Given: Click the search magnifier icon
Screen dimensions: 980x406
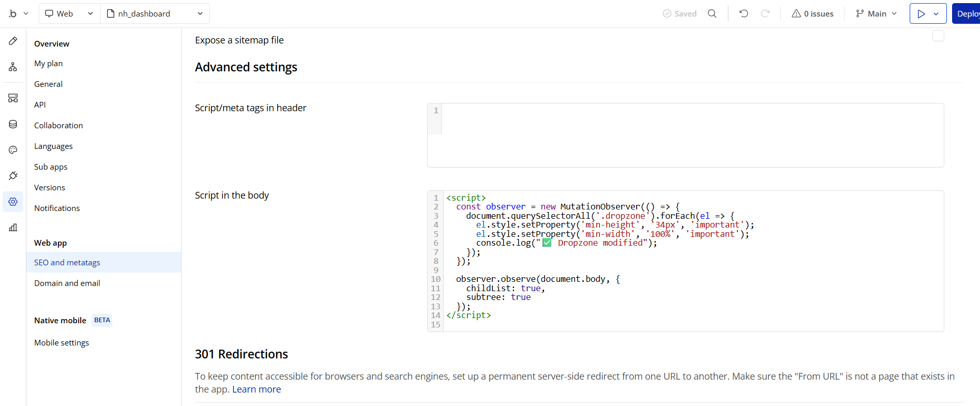Looking at the screenshot, I should (712, 13).
